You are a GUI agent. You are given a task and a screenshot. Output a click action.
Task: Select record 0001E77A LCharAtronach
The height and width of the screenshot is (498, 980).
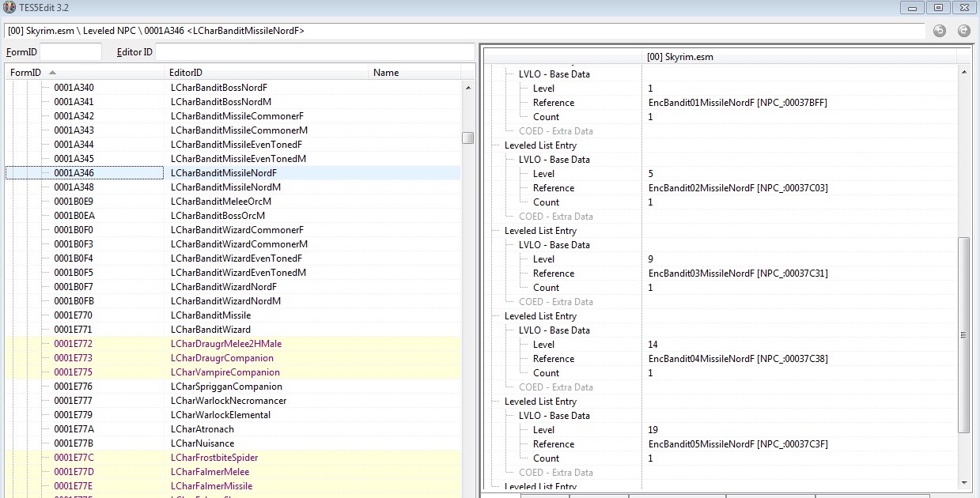[233, 429]
